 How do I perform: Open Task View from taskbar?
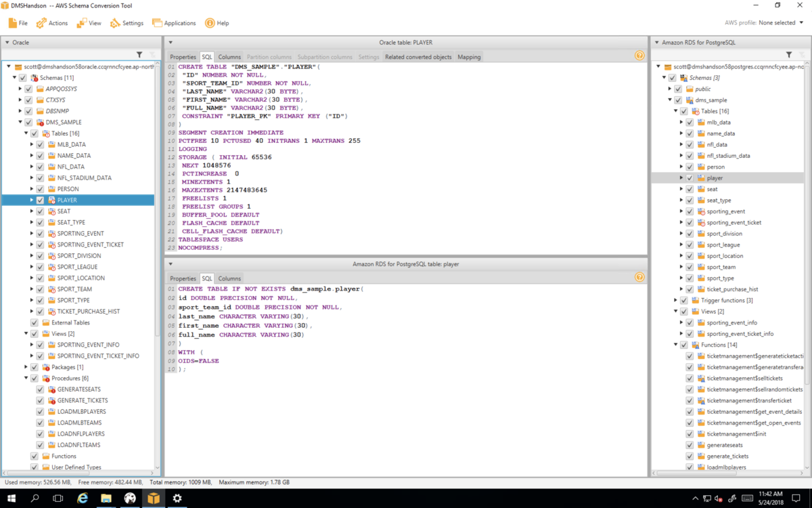tap(58, 499)
